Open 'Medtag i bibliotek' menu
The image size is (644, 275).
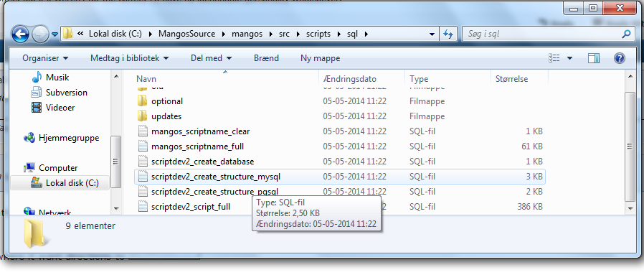point(129,58)
